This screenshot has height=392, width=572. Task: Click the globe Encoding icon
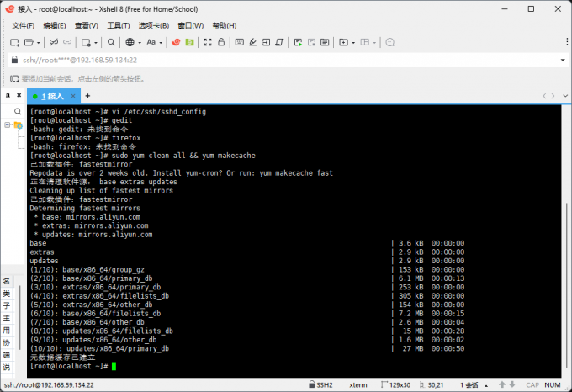tap(130, 42)
